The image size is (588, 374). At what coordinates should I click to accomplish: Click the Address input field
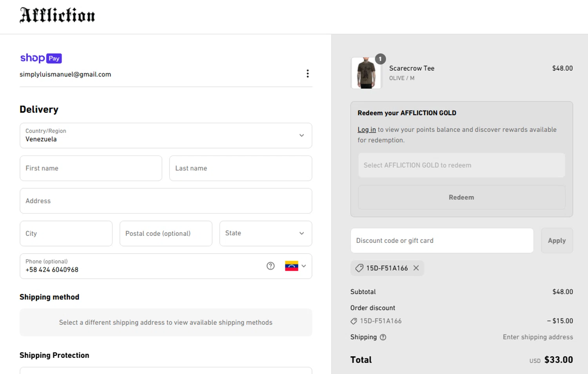tap(166, 201)
